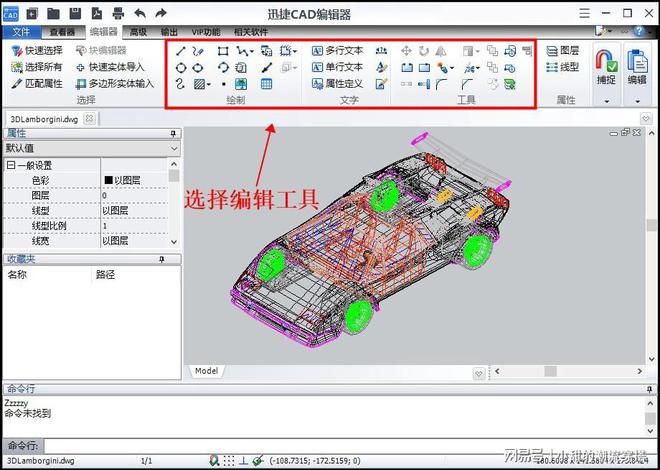Click the 命令行 command input field
Image resolution: width=660 pixels, height=470 pixels.
[350, 446]
